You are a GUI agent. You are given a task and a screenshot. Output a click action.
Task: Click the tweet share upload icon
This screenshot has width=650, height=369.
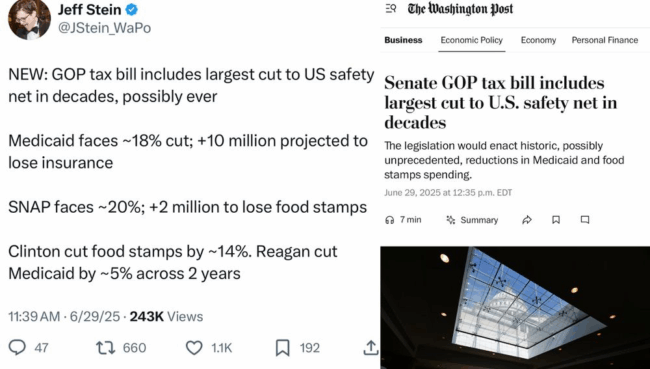coord(371,347)
